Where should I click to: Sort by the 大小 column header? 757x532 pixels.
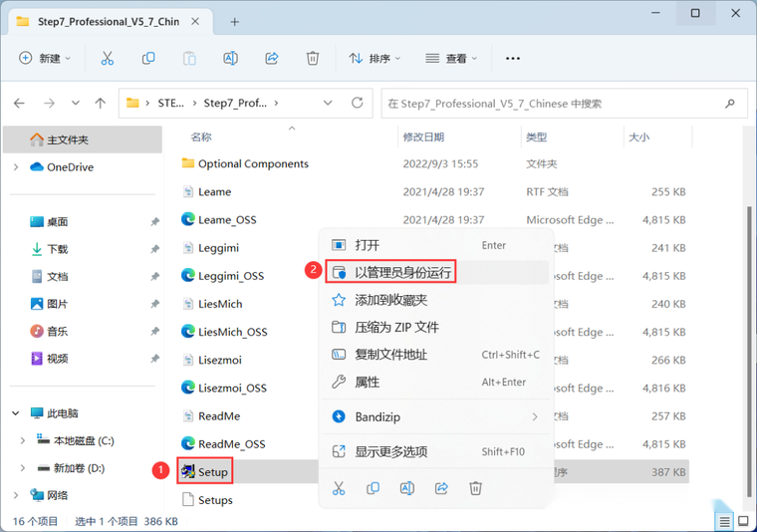(x=638, y=137)
